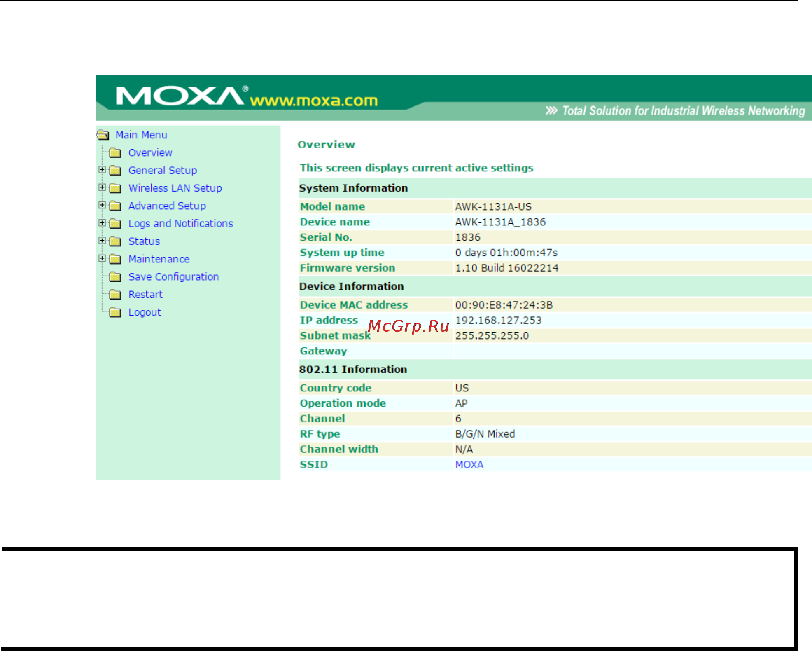Click the System up time label
Viewport: 812px width, 651px height.
(x=342, y=253)
